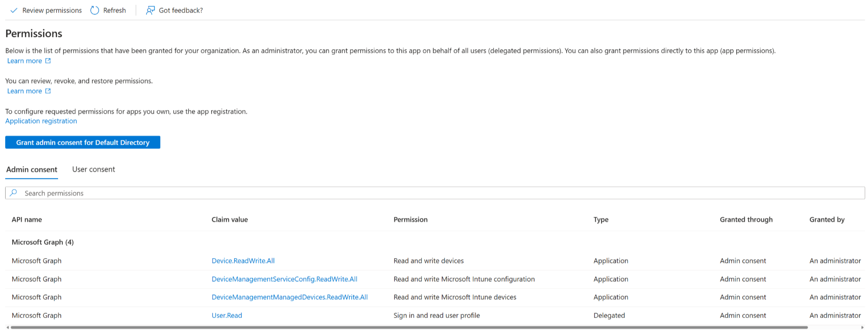The height and width of the screenshot is (335, 868).
Task: Switch to the User consent tab
Action: pyautogui.click(x=94, y=170)
